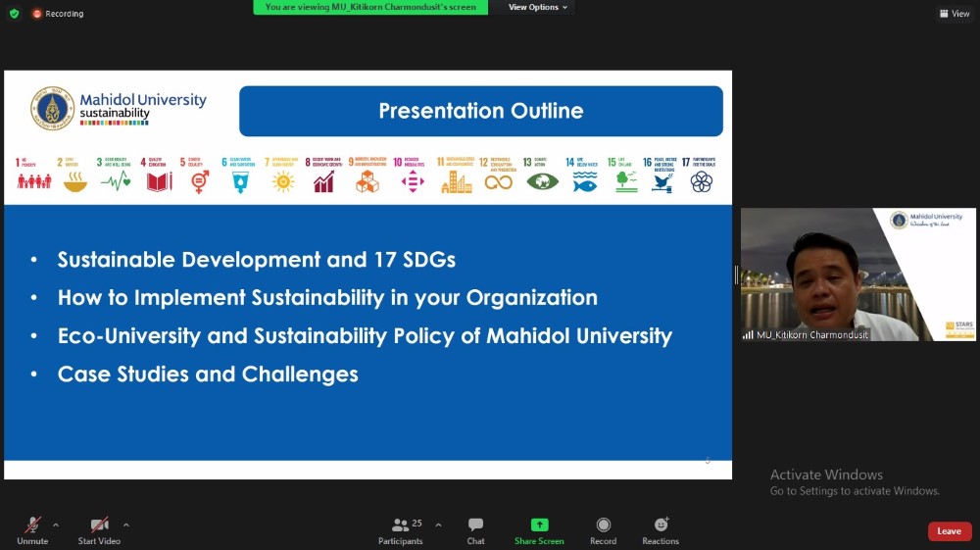Open the Participants panel
The width and height of the screenshot is (980, 550).
pyautogui.click(x=401, y=530)
